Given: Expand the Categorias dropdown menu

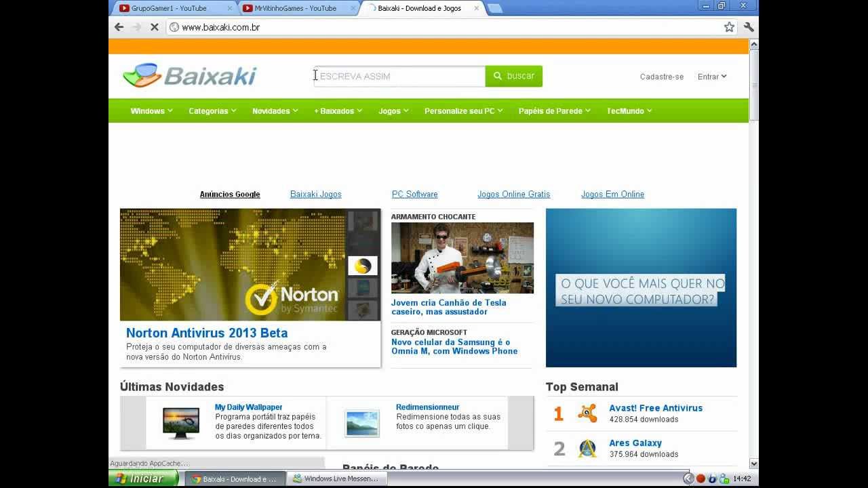Looking at the screenshot, I should pos(212,110).
